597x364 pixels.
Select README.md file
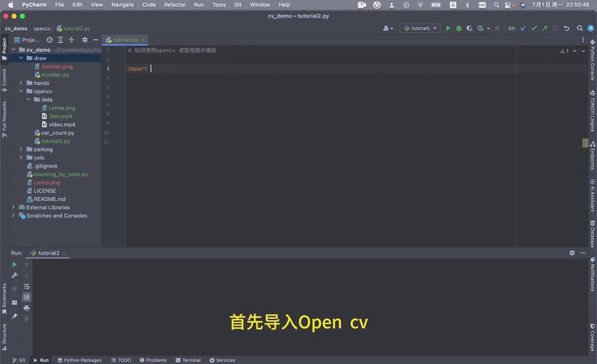click(x=49, y=199)
